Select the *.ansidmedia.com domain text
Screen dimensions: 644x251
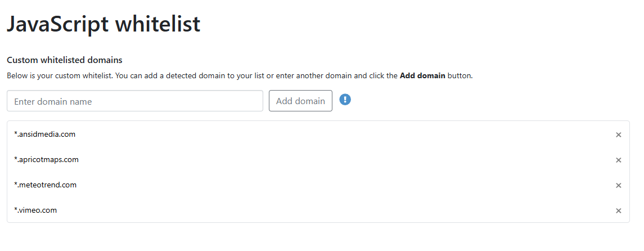pyautogui.click(x=45, y=135)
